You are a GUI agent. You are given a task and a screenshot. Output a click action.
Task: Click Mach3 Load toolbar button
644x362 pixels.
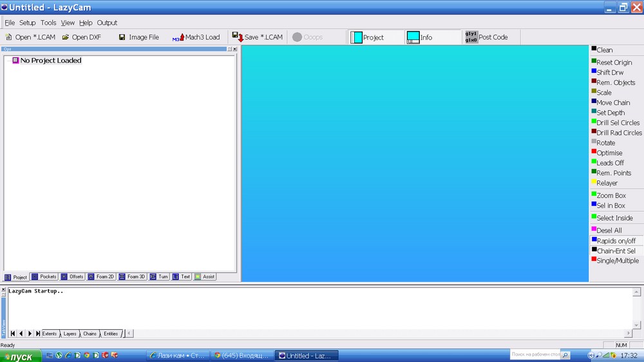coord(196,37)
